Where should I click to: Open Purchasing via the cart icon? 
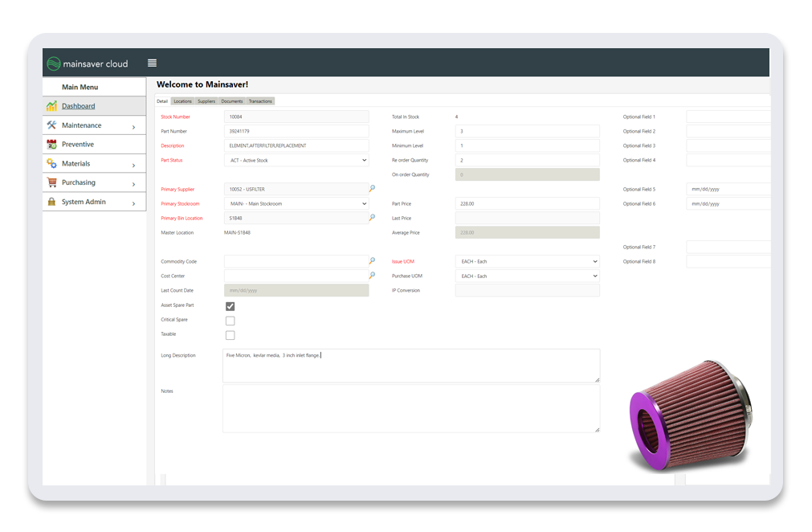pyautogui.click(x=53, y=182)
